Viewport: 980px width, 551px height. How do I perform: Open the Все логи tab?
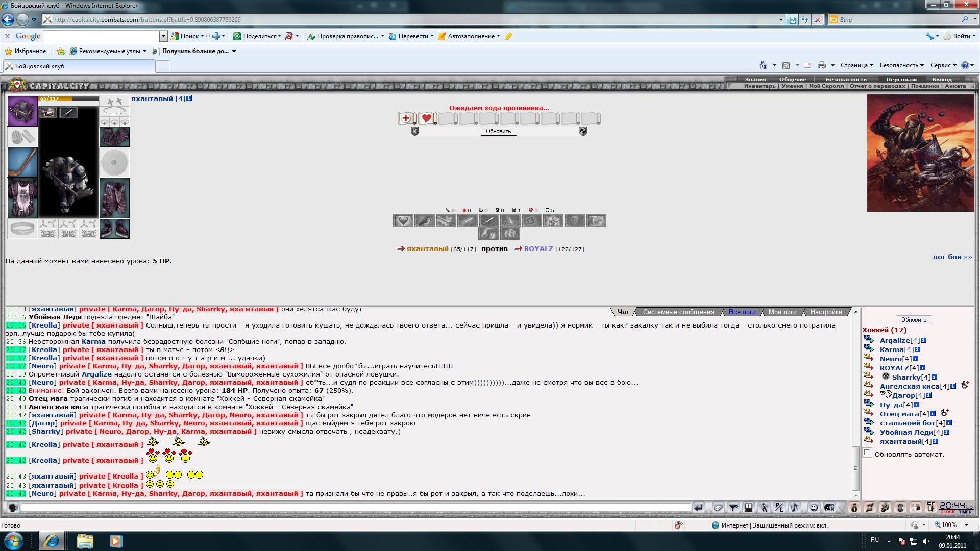(x=742, y=312)
